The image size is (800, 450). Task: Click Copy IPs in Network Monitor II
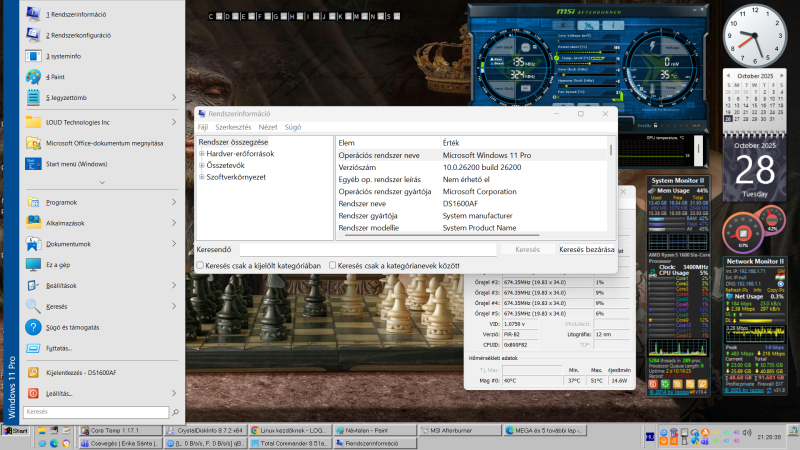click(776, 290)
